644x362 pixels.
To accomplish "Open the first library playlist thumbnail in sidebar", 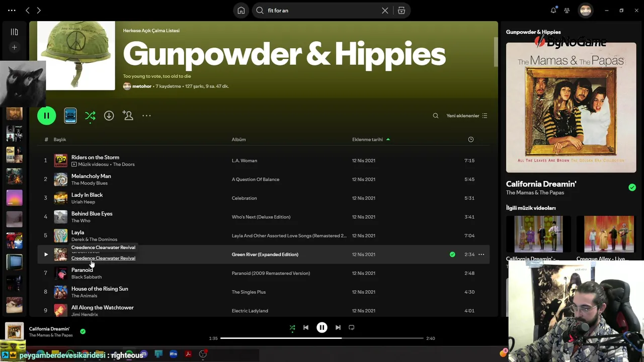I will pos(14,113).
